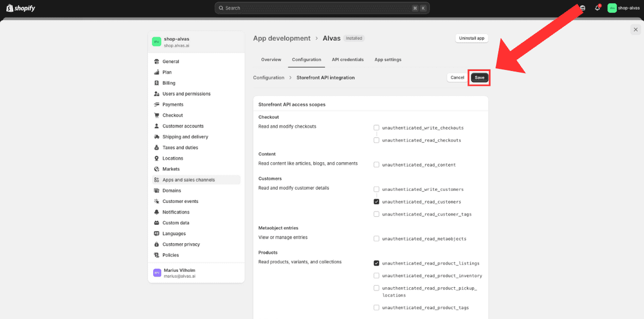Screen dimensions: 644x319
Task: Click the Content section heading
Action: (x=267, y=154)
